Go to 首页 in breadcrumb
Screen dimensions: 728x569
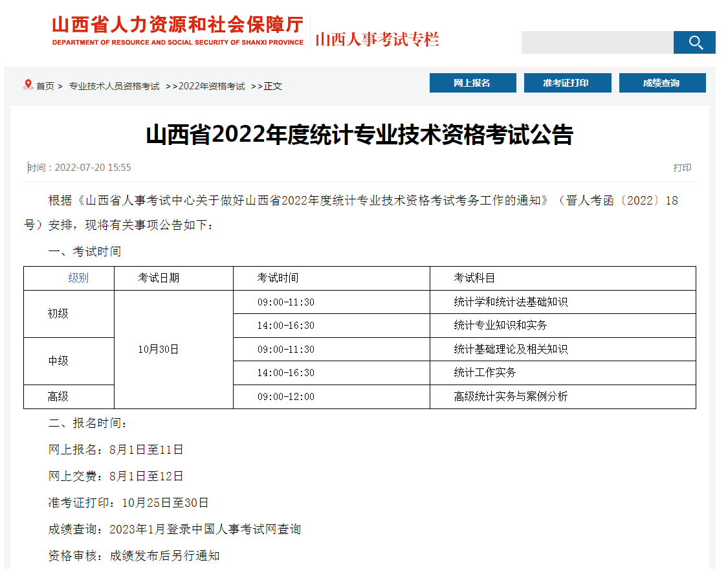click(x=45, y=86)
